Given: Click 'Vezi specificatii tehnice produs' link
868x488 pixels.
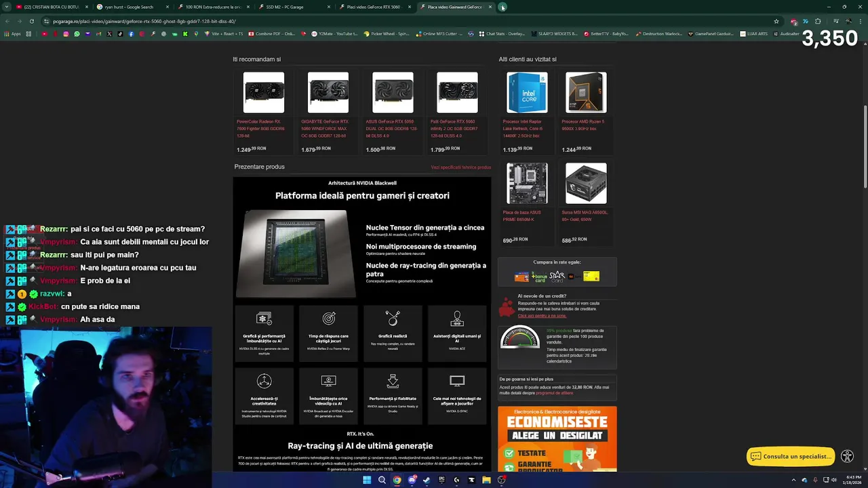Looking at the screenshot, I should click(x=461, y=167).
